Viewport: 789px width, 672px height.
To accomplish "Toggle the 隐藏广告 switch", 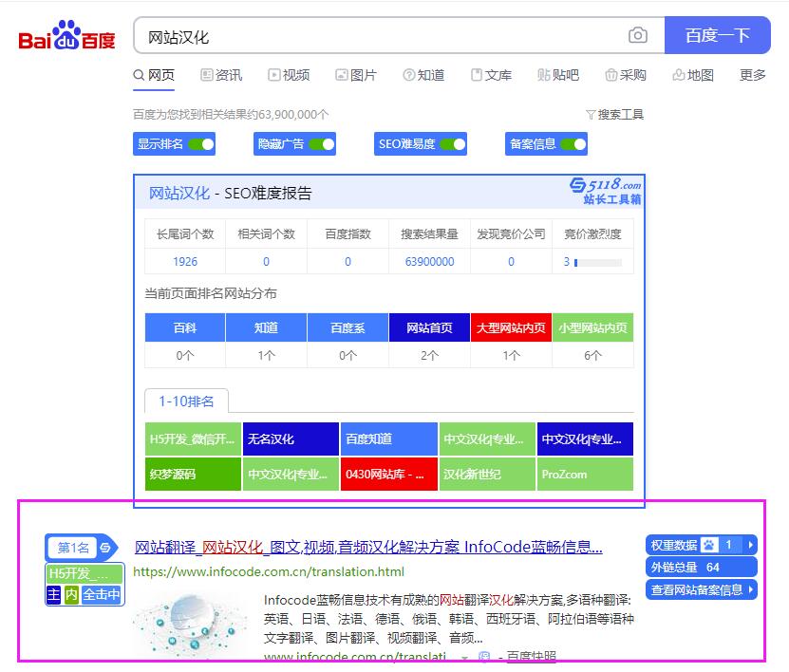I will point(322,144).
